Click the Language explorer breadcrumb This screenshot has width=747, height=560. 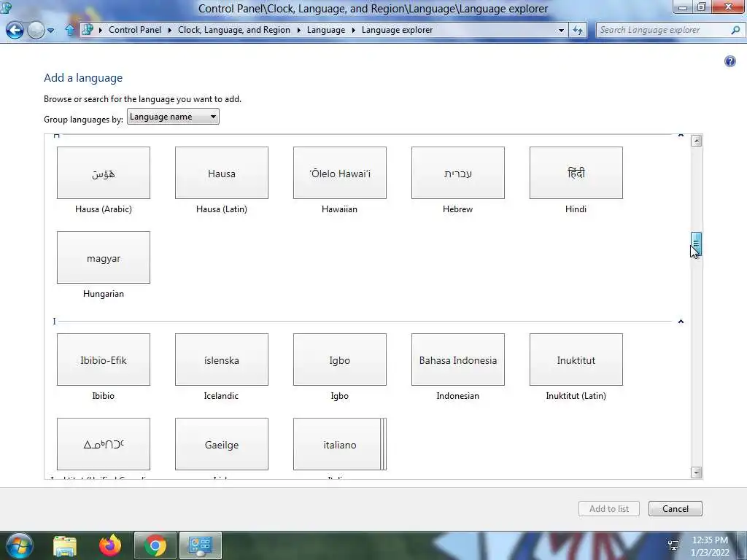397,29
